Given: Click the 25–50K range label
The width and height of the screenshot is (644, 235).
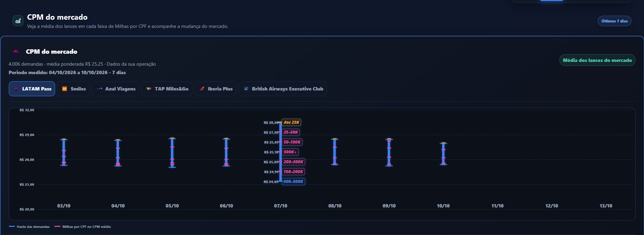Looking at the screenshot, I should [x=291, y=132].
